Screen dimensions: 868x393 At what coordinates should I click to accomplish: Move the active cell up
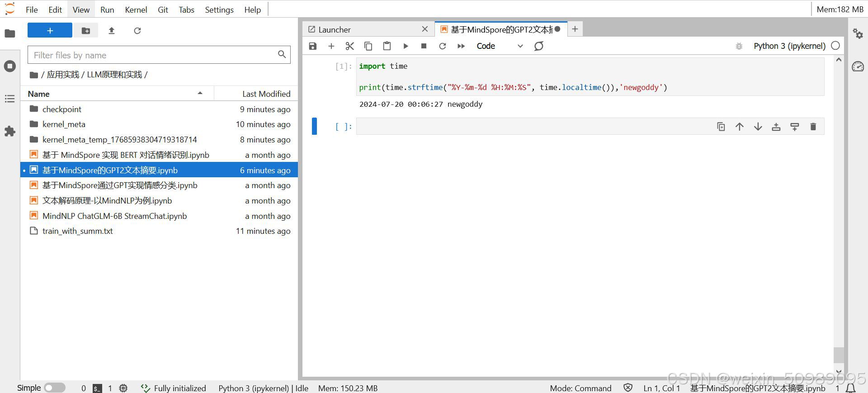click(x=740, y=127)
